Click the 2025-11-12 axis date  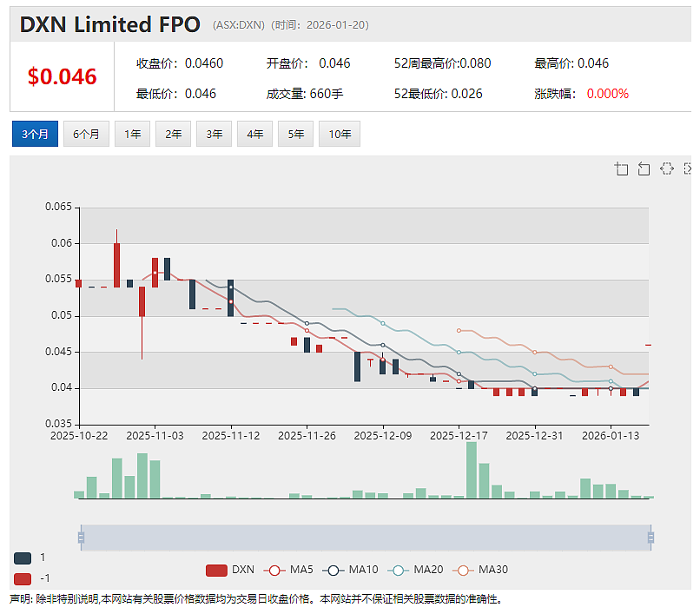click(x=231, y=436)
